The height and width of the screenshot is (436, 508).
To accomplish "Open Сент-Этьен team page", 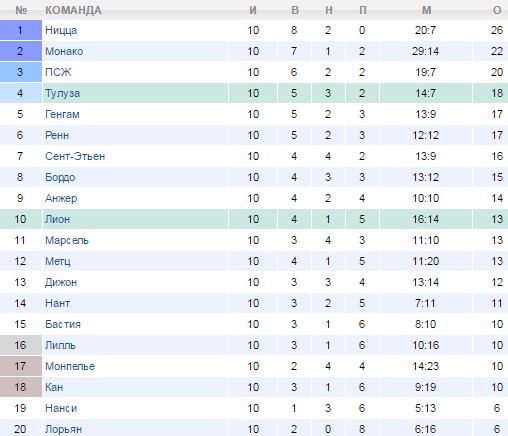I will pyautogui.click(x=75, y=156).
